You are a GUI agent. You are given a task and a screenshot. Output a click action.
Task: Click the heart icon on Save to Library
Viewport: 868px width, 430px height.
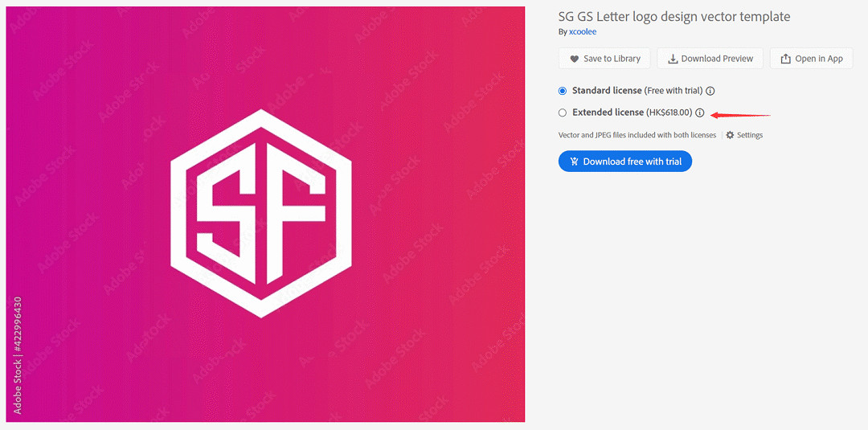click(575, 59)
